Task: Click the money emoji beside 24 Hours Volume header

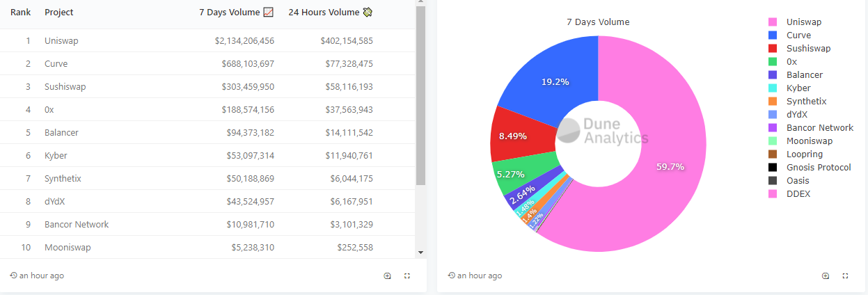Action: [368, 13]
